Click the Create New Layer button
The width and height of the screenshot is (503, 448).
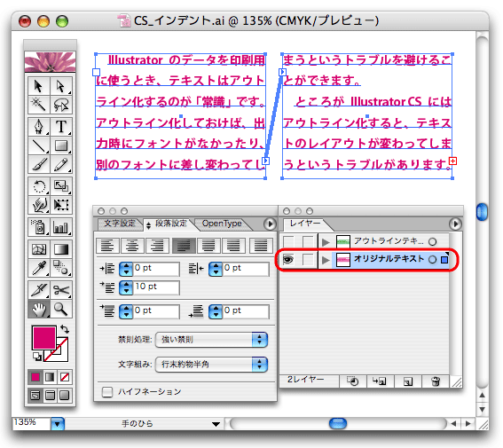coord(408,381)
